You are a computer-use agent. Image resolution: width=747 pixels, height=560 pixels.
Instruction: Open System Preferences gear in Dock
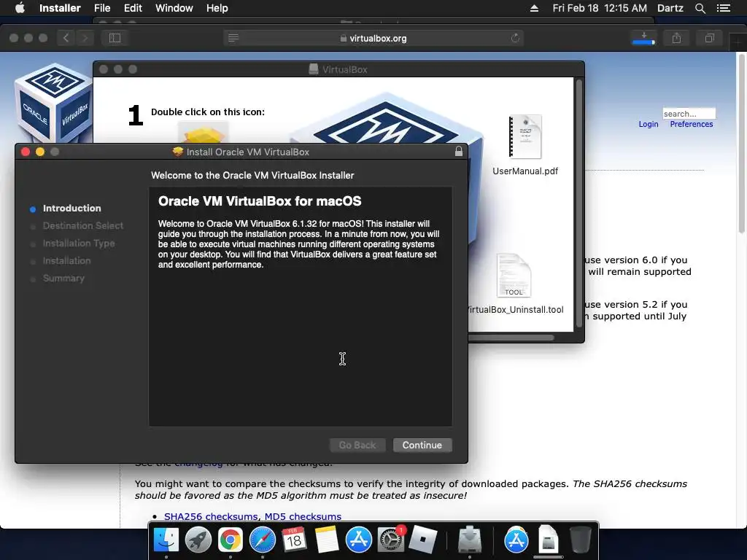tap(391, 540)
